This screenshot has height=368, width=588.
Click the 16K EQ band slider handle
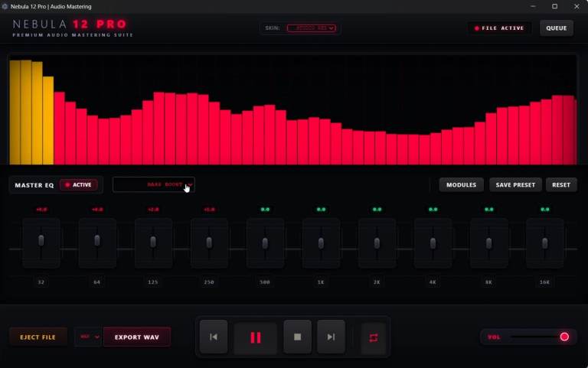(x=545, y=243)
